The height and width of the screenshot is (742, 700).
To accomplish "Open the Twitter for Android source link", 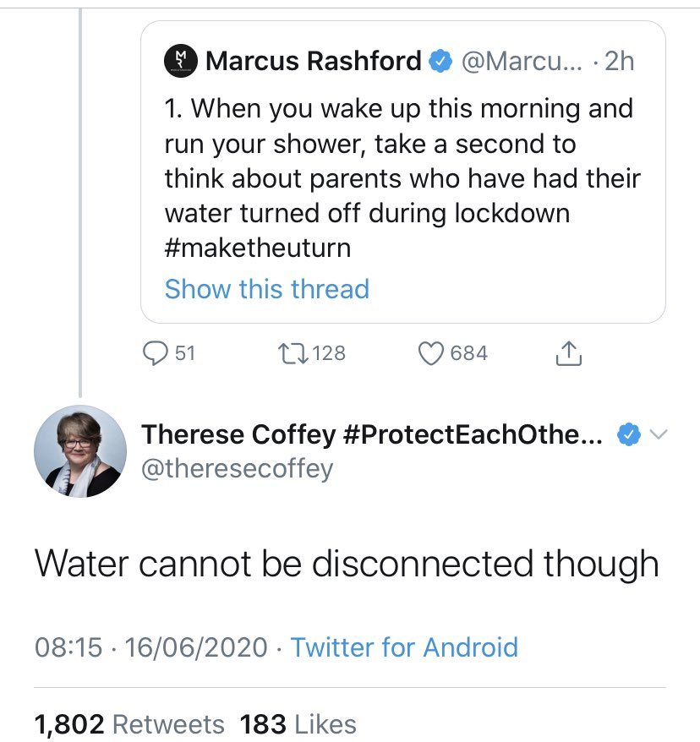I will (404, 647).
